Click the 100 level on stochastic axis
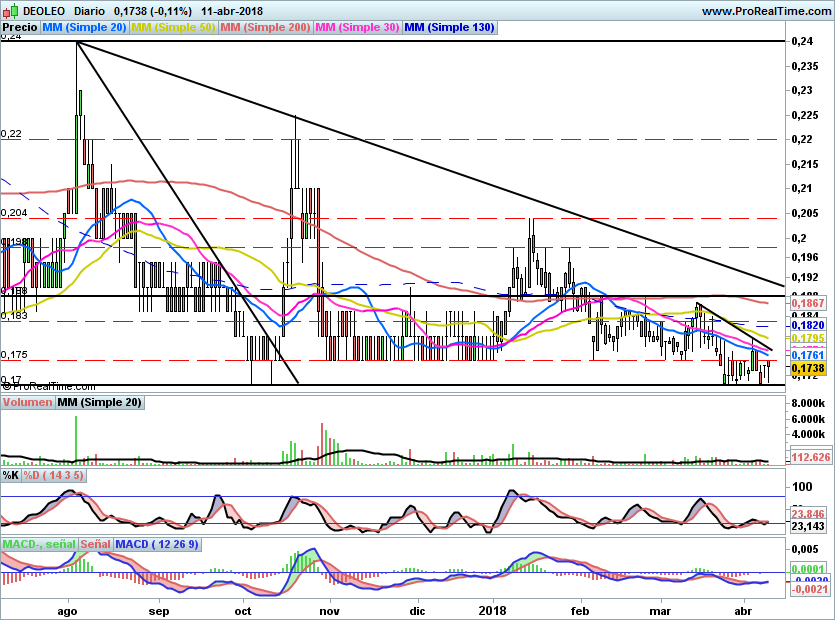The image size is (835, 620). pos(802,486)
